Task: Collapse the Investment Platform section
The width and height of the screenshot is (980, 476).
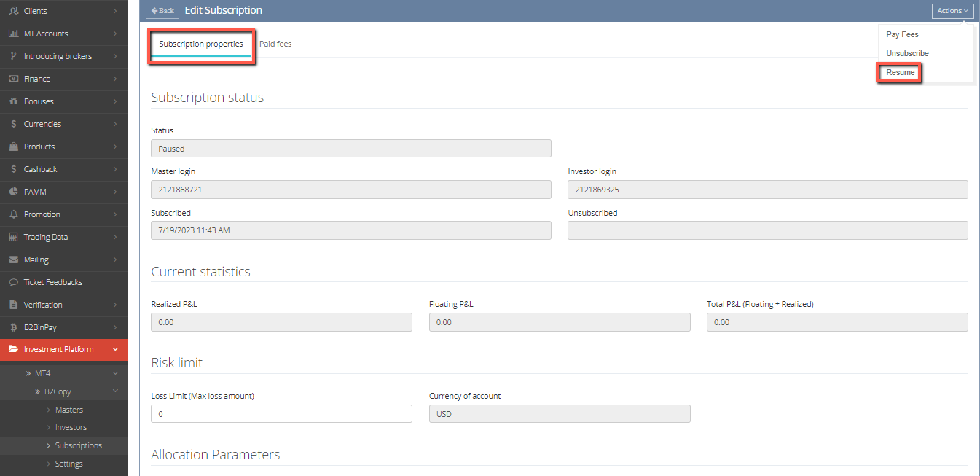Action: [x=115, y=350]
